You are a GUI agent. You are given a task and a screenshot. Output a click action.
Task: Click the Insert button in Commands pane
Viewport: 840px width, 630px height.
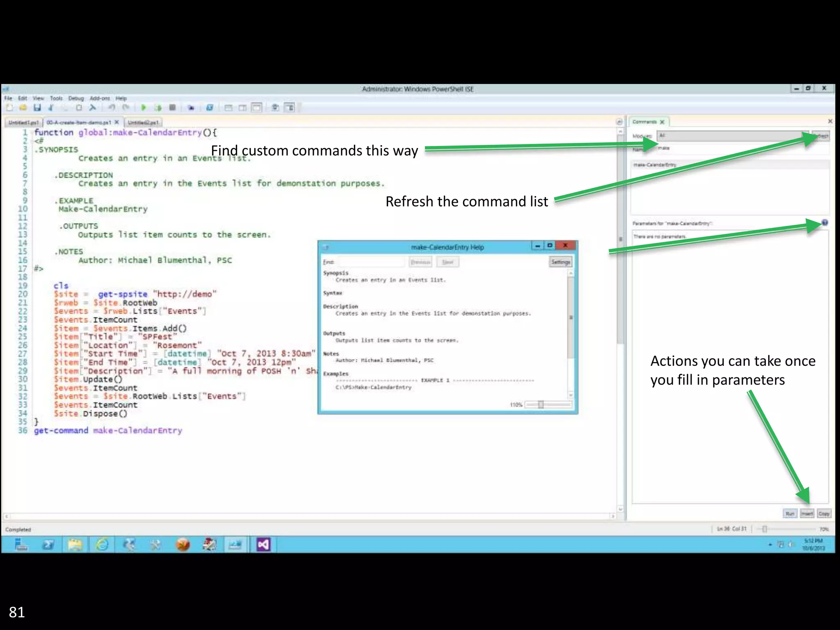click(x=807, y=514)
